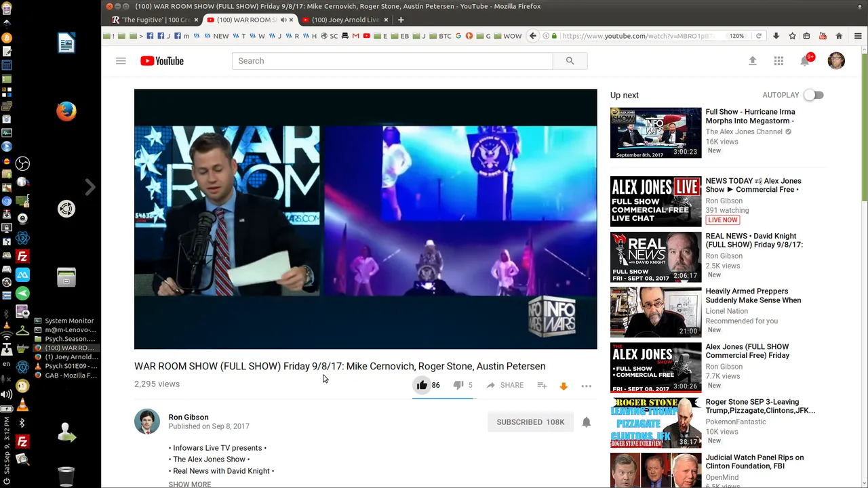Click inside the YouTube search field
This screenshot has width=868, height=488.
393,61
